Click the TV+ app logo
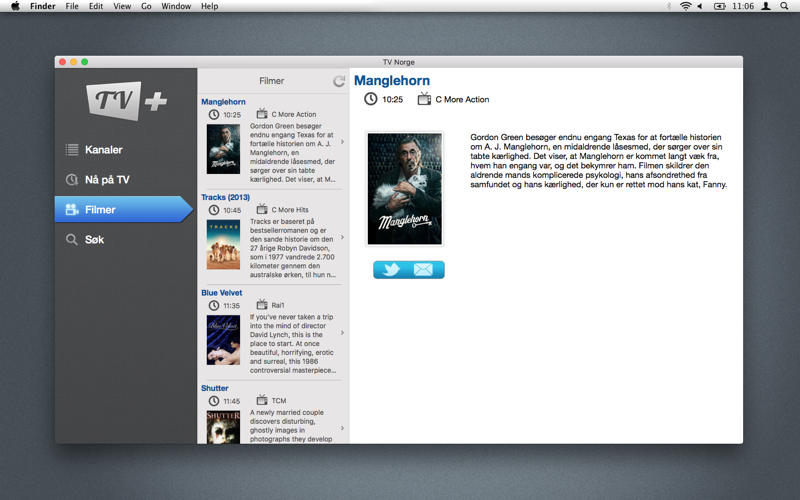 click(x=127, y=101)
